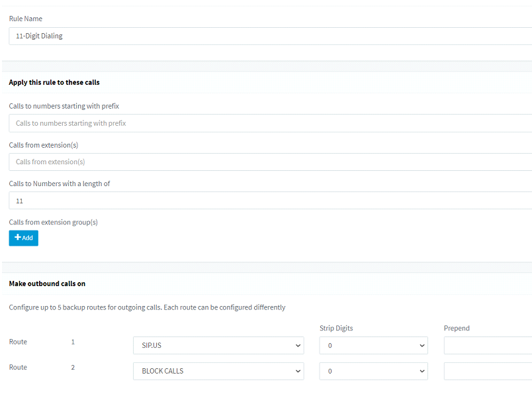Screen dimensions: 532x410
Task: Click the 'Calls from extension group(s)' label
Action: [54, 222]
